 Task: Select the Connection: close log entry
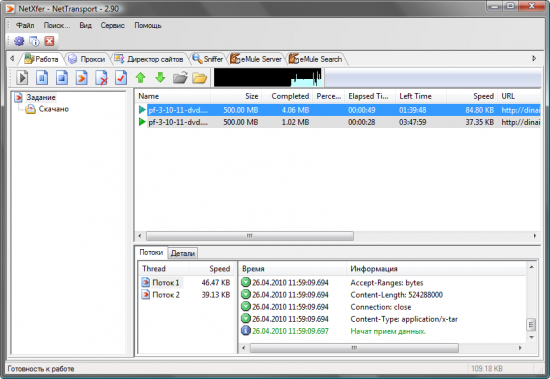click(383, 307)
